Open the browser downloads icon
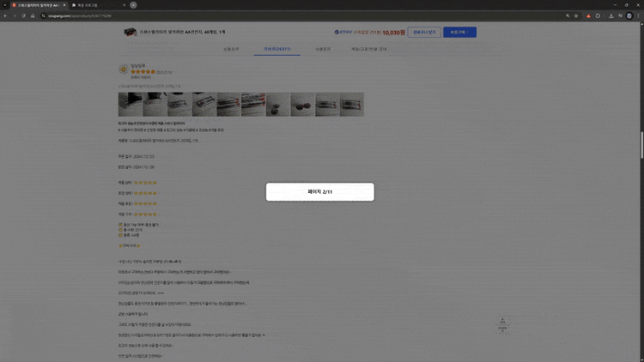 611,16
